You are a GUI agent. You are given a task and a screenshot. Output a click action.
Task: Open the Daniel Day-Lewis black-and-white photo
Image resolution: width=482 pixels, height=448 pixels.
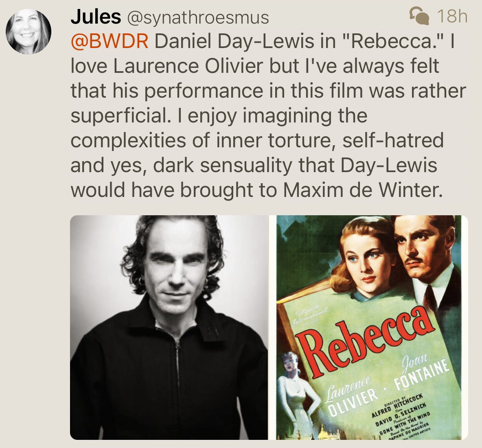point(169,327)
